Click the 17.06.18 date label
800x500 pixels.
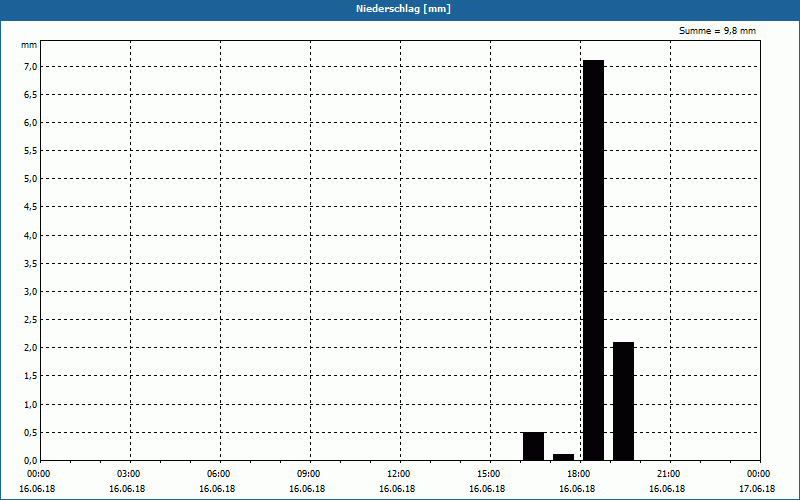point(757,488)
